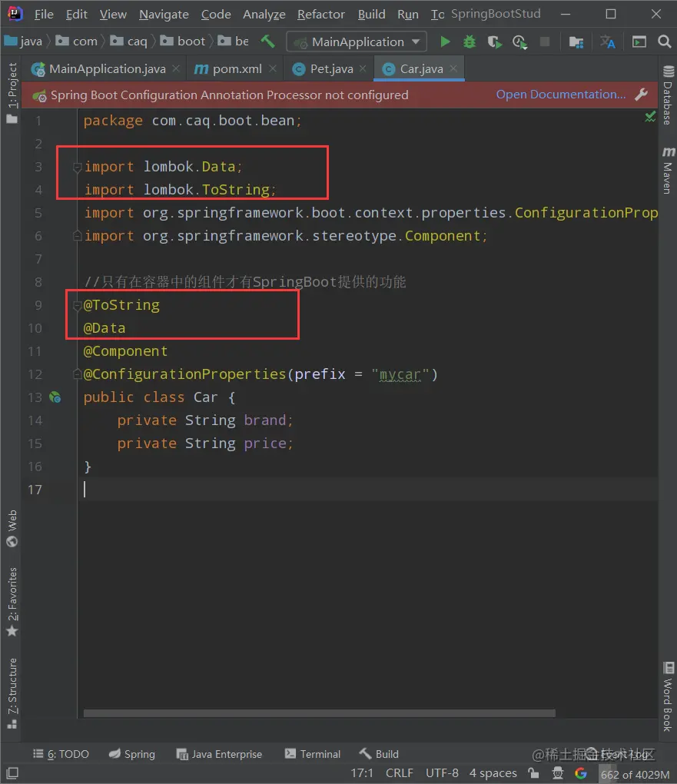Run MainApplication with green play button
677x784 pixels.
[x=444, y=42]
